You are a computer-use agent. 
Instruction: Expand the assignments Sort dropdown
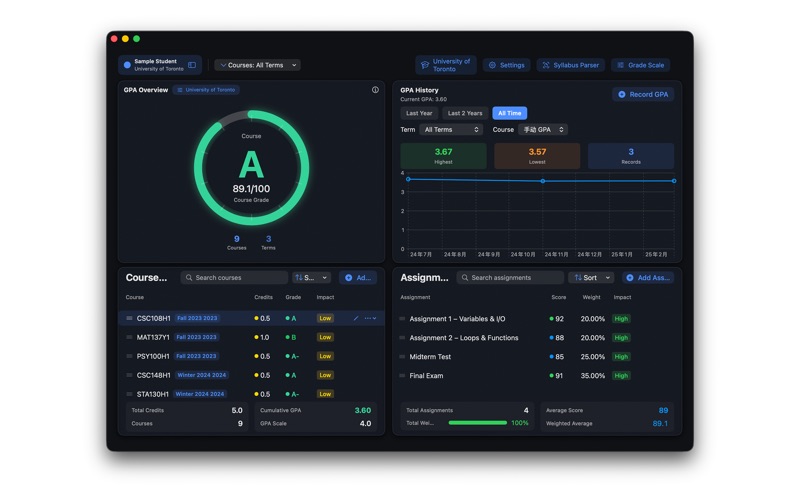591,278
